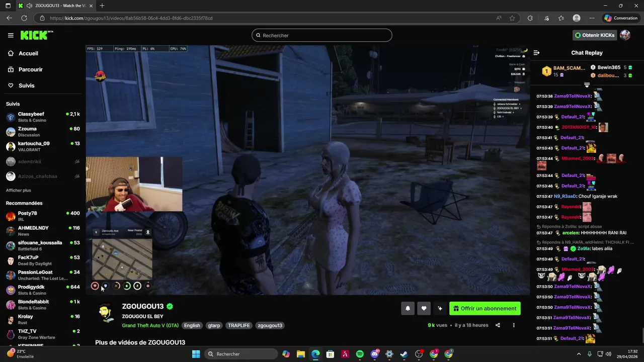The height and width of the screenshot is (362, 644).
Task: Open ZG13XNOISY_16 username in chat
Action: [579, 127]
